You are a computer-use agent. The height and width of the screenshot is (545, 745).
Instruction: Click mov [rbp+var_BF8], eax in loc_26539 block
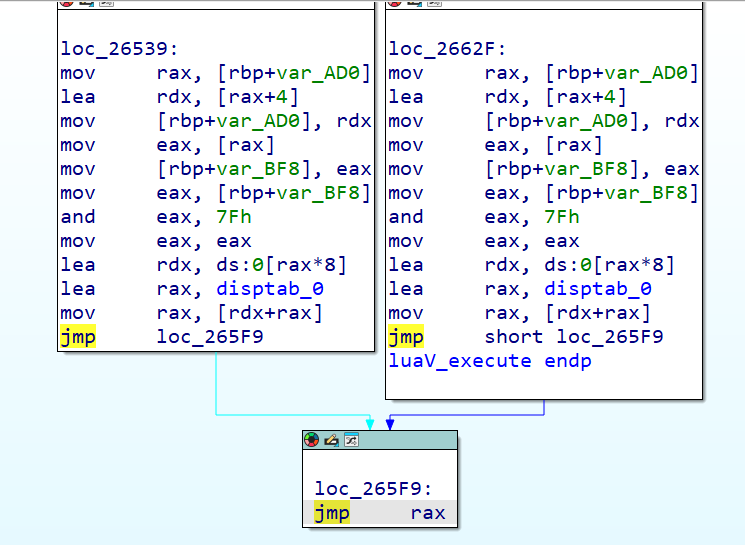[216, 169]
